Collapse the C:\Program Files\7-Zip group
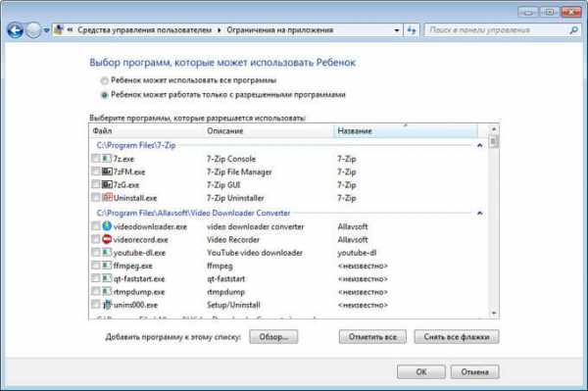Image resolution: width=588 pixels, height=391 pixels. tap(479, 145)
